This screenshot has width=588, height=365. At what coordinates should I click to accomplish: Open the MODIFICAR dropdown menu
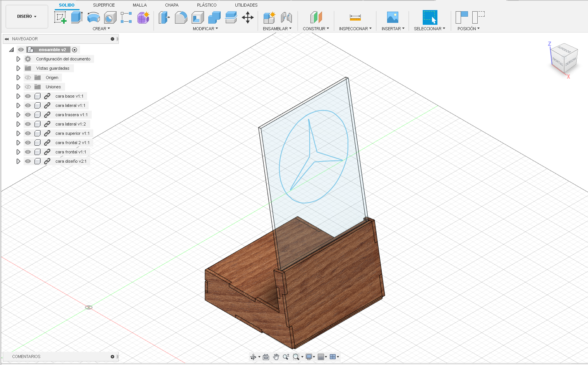(x=205, y=29)
